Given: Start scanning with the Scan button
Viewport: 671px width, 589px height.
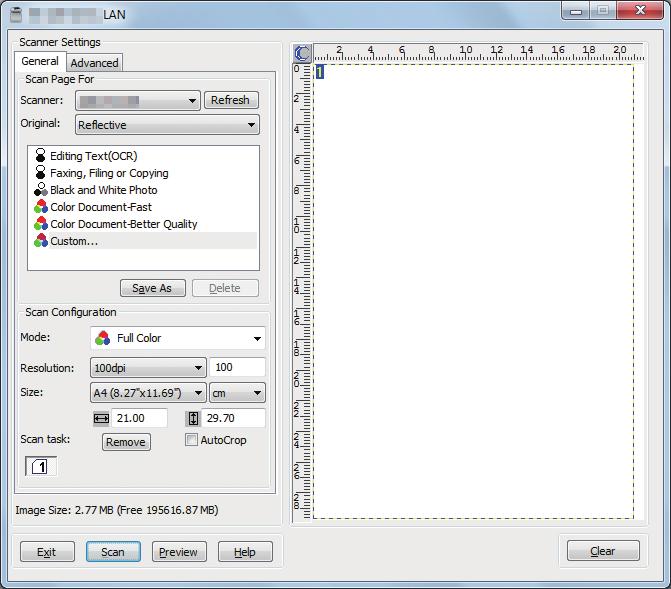Looking at the screenshot, I should tap(113, 552).
